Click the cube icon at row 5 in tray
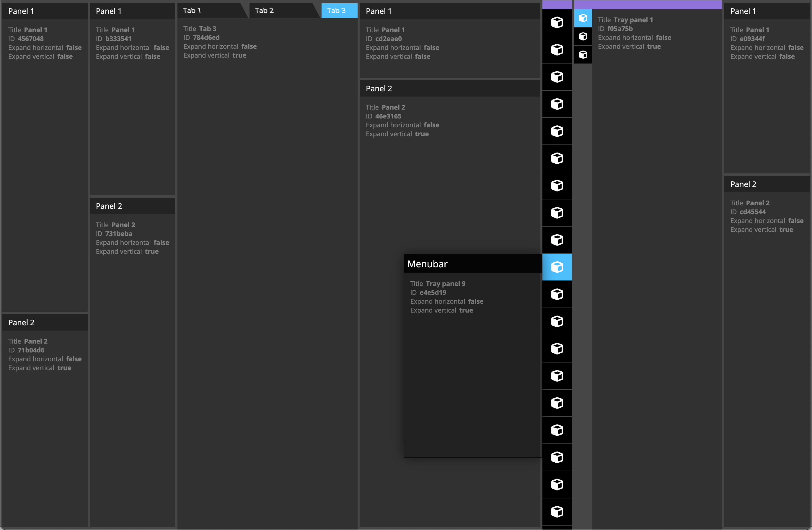This screenshot has height=530, width=812. pyautogui.click(x=557, y=131)
